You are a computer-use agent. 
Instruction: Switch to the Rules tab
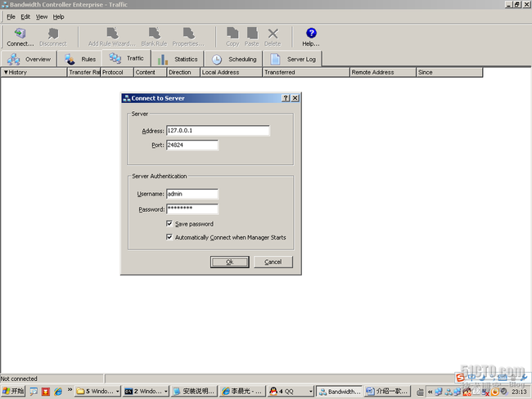click(80, 59)
